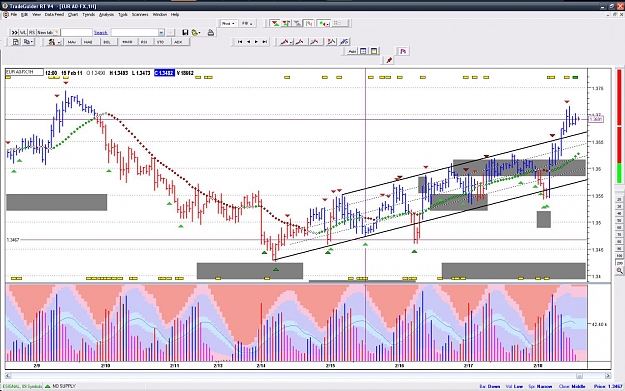Screen dimensions: 625x391
Task: Click the second red trend line icon
Action: pos(300,42)
